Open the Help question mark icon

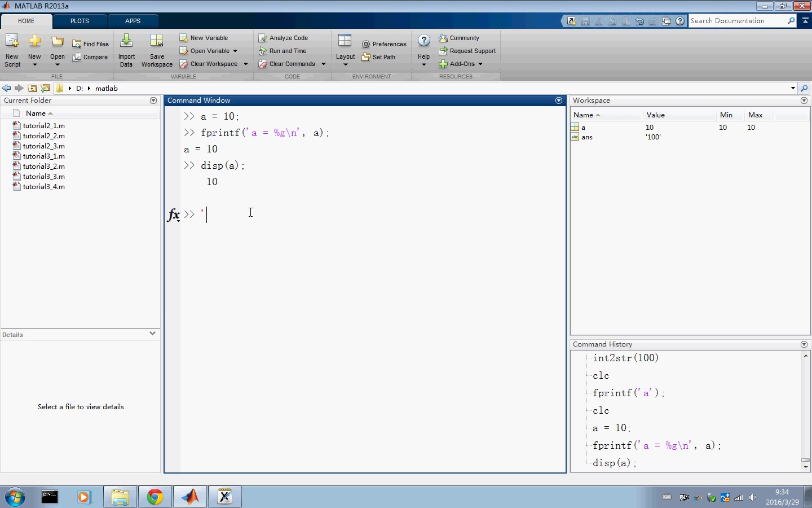point(423,41)
